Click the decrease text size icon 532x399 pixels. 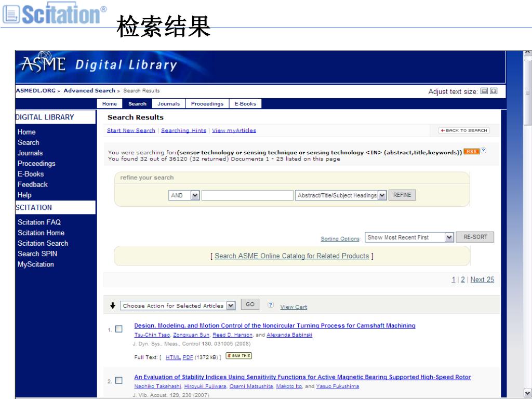click(x=484, y=91)
